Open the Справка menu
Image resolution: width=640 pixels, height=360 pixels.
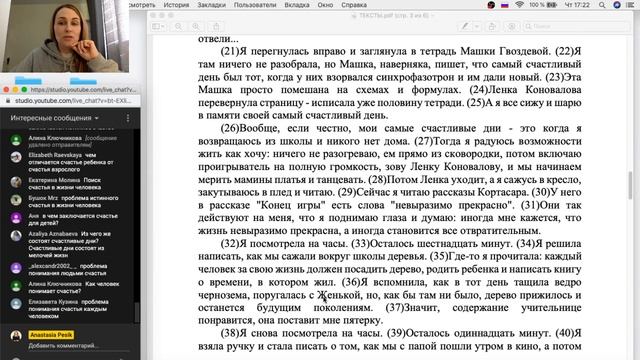click(x=354, y=5)
